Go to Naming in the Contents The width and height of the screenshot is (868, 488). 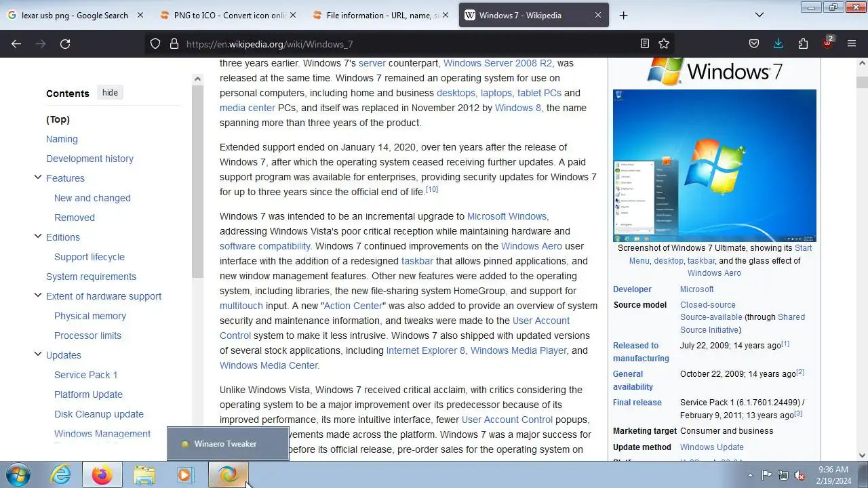[x=62, y=139]
